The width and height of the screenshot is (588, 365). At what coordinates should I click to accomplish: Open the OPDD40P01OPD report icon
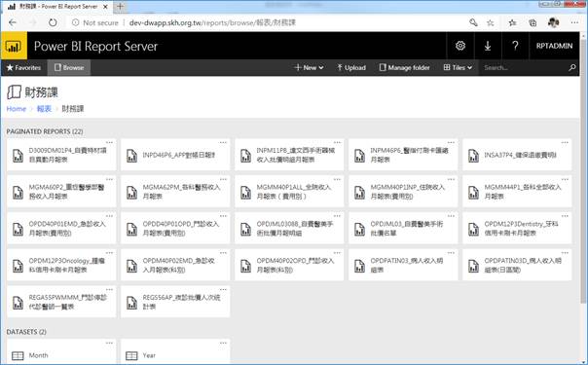pyautogui.click(x=131, y=229)
